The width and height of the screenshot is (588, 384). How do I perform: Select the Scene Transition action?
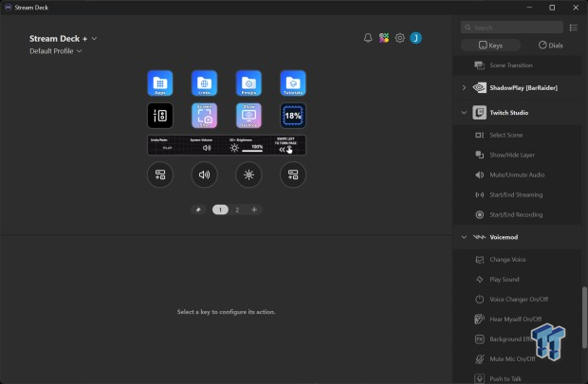(518, 65)
